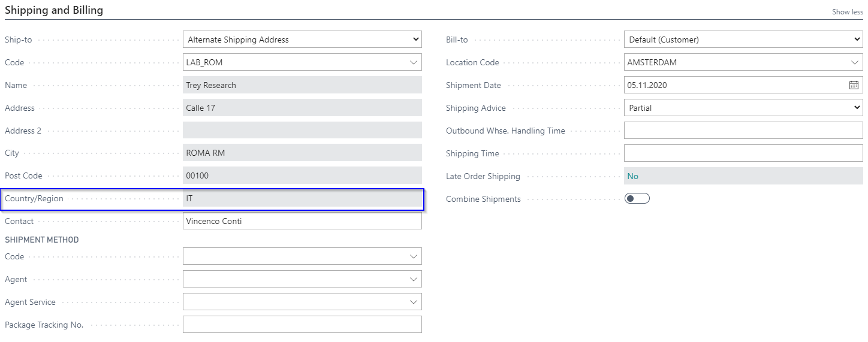
Task: Open the ship-to Code LAB_ROM lookup chevron
Action: (414, 62)
